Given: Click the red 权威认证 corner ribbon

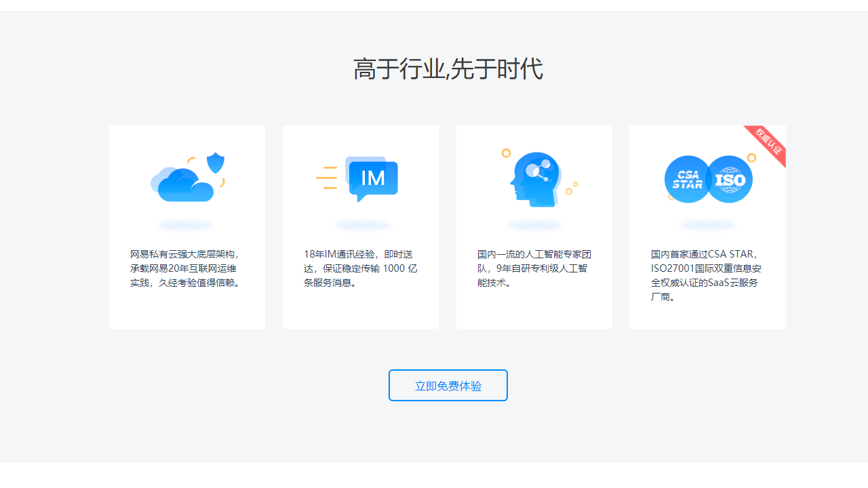Looking at the screenshot, I should pyautogui.click(x=768, y=142).
